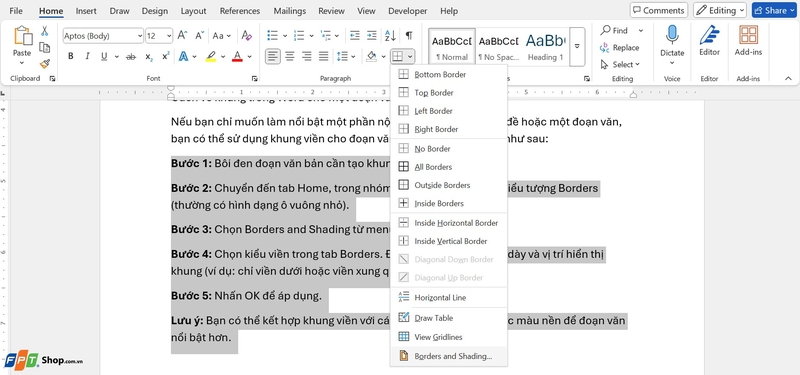This screenshot has height=375, width=800.
Task: Apply strikethrough formatting
Action: [x=131, y=57]
